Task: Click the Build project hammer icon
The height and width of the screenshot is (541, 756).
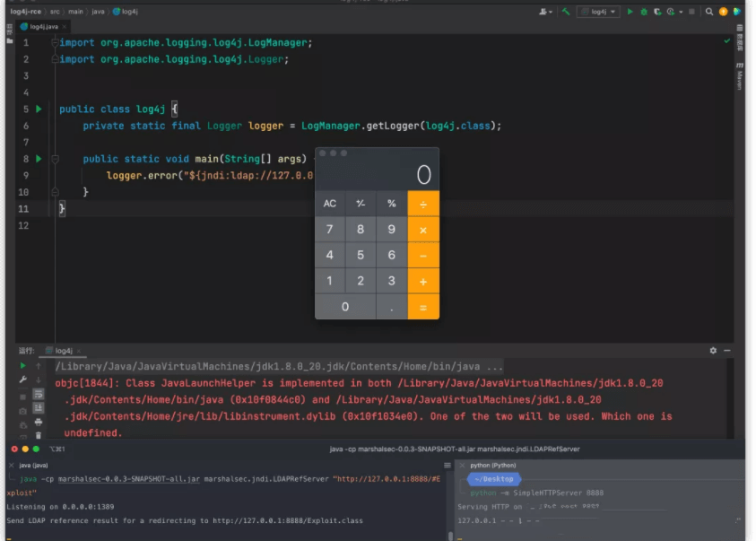Action: pos(566,12)
